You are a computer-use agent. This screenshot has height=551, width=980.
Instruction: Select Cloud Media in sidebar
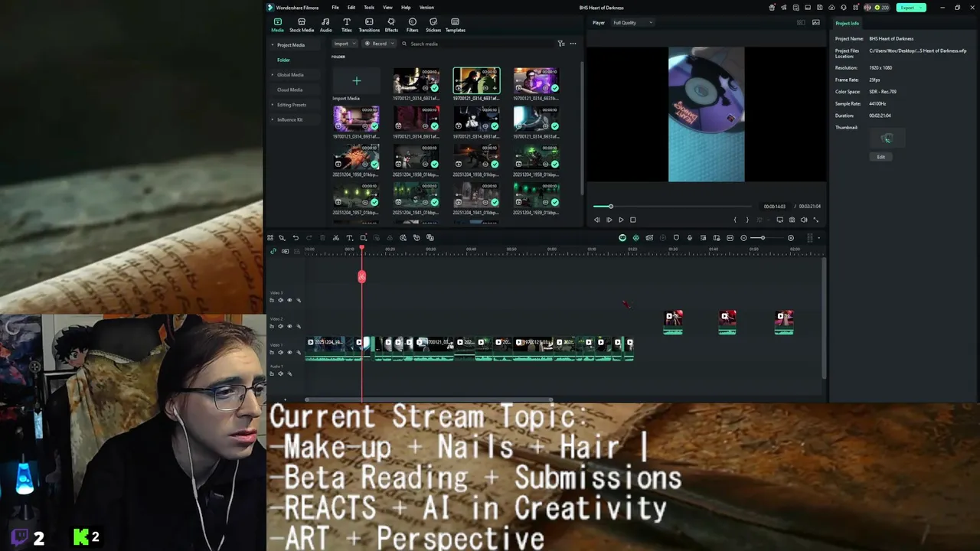[289, 90]
